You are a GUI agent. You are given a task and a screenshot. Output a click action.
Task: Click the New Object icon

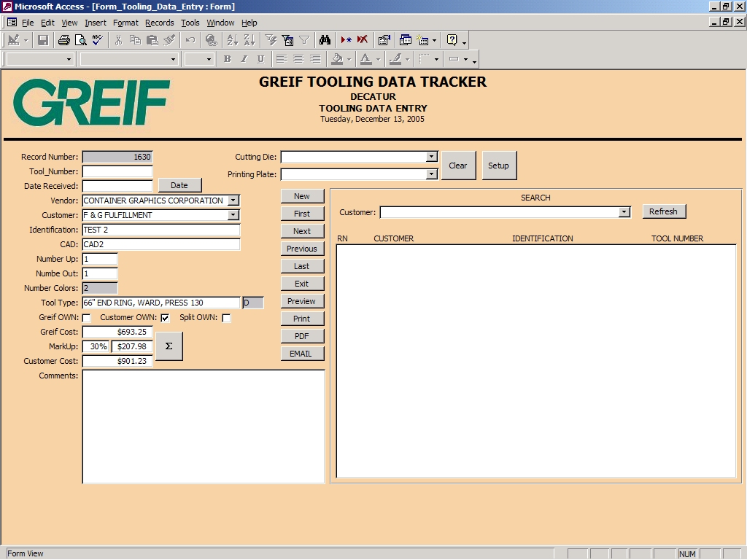[x=422, y=41]
